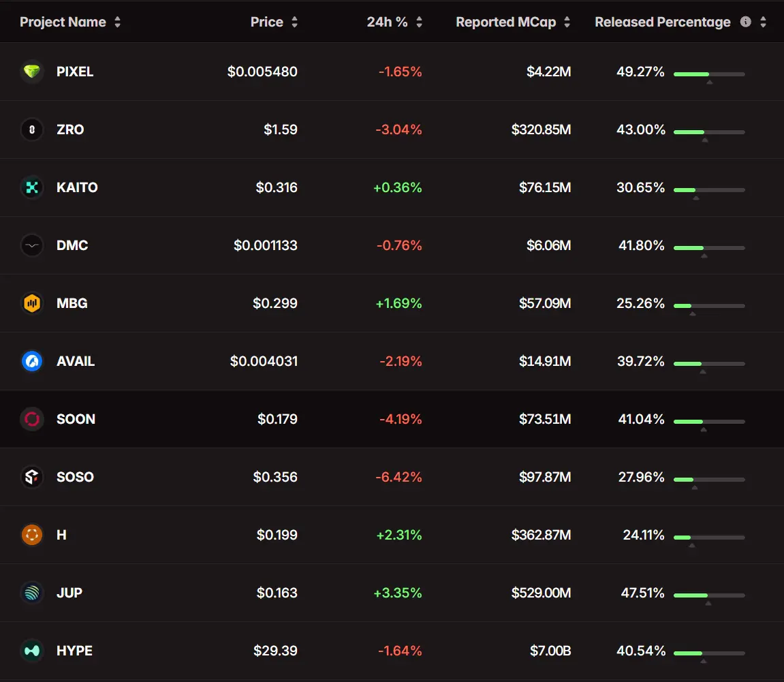Image resolution: width=784 pixels, height=682 pixels.
Task: Select the ZRO reported market cap value
Action: coord(541,129)
